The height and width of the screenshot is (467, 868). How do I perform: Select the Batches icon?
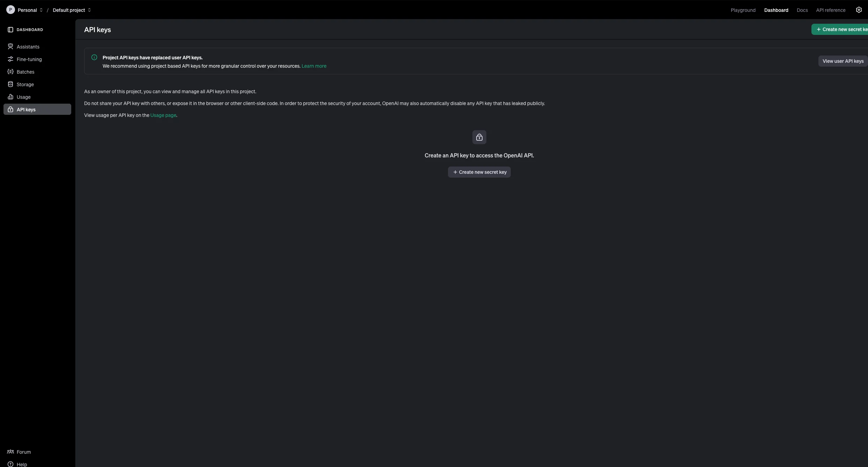10,71
